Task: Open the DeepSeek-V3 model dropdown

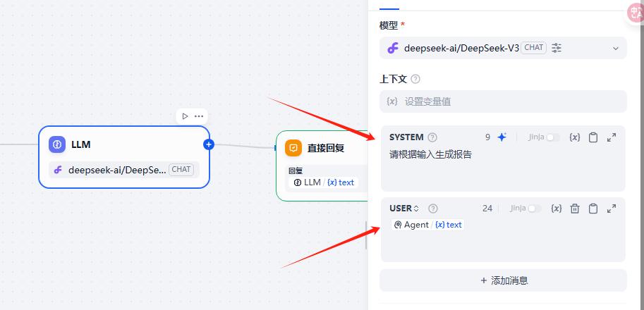Action: pyautogui.click(x=614, y=48)
